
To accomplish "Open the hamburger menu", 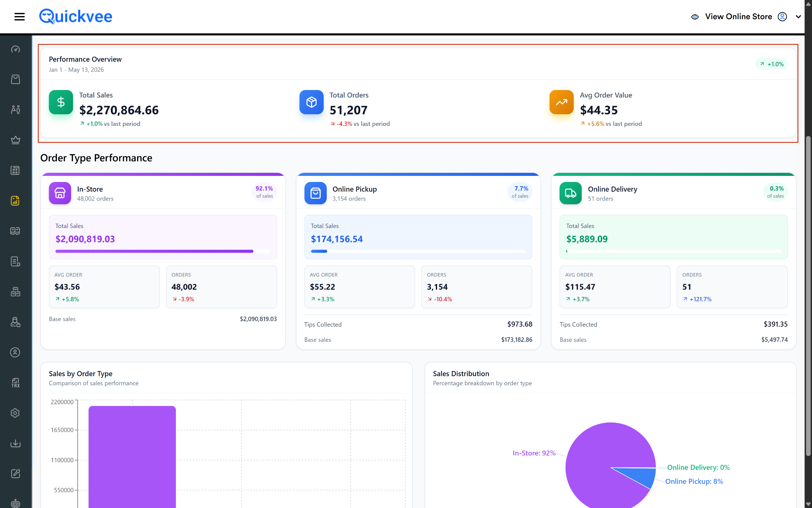I will pyautogui.click(x=19, y=16).
